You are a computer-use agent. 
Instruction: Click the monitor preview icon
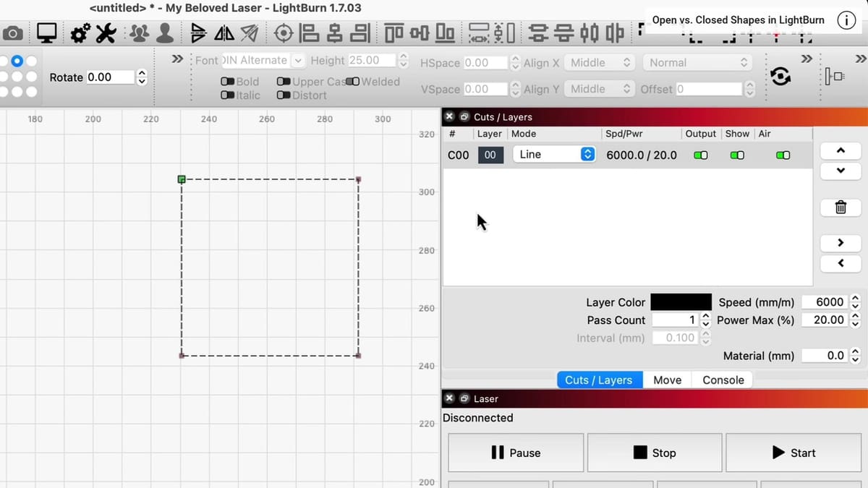pyautogui.click(x=47, y=33)
